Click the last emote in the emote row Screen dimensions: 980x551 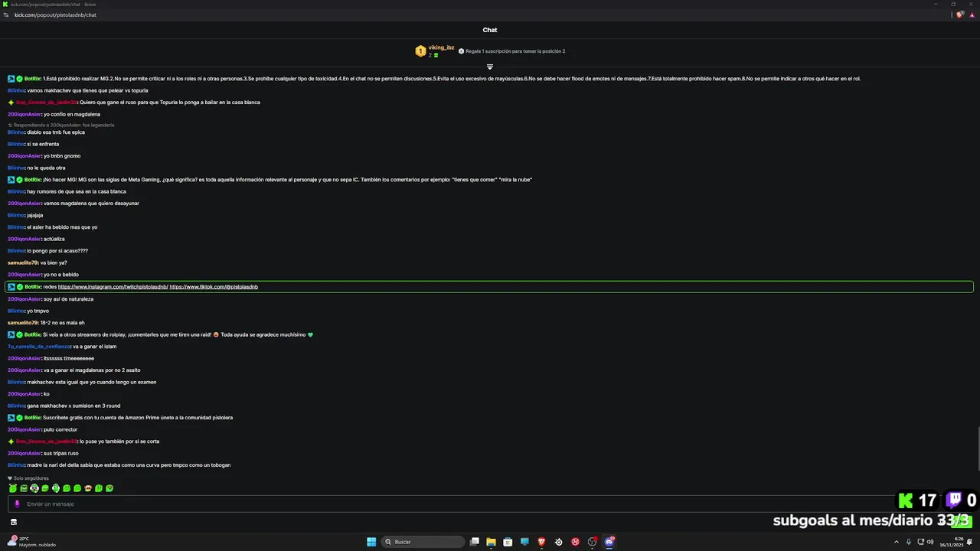109,488
